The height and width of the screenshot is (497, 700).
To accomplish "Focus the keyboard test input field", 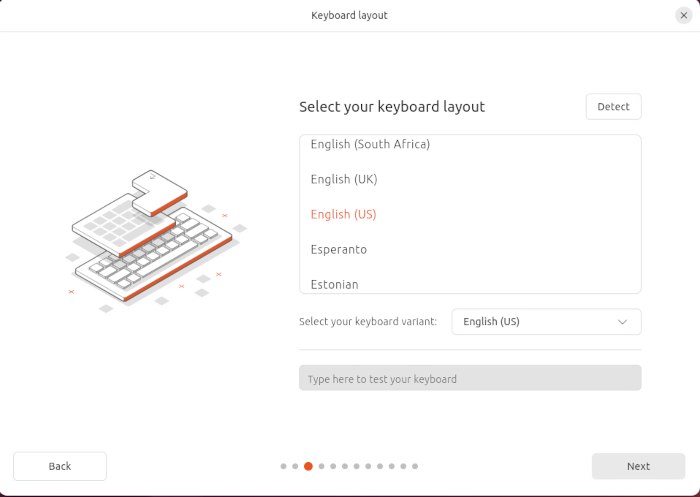I will point(470,379).
